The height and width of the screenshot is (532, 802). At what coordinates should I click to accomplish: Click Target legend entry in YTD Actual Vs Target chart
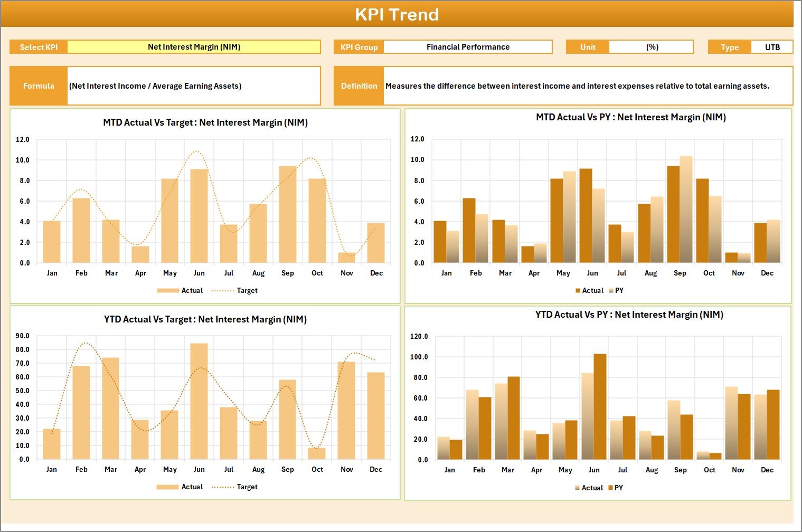pyautogui.click(x=247, y=487)
